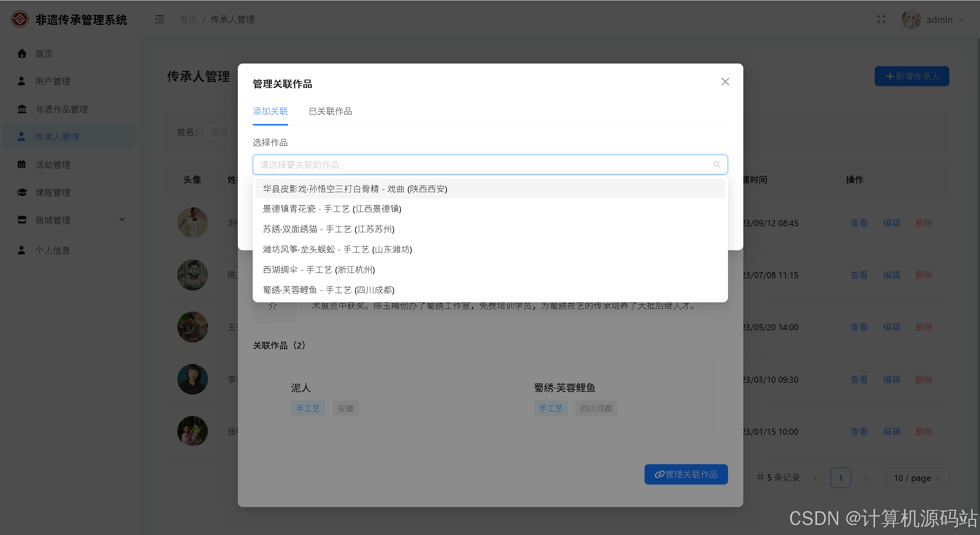
Task: Switch to the 已关联作品 tab
Action: click(x=330, y=111)
